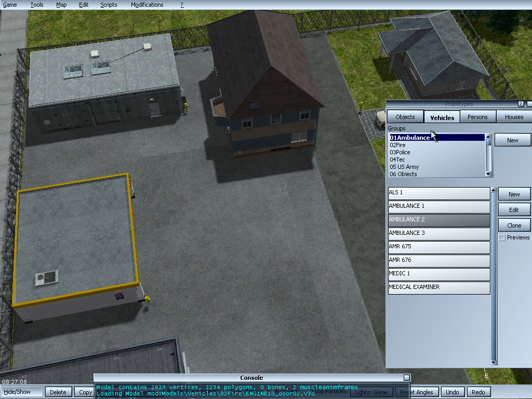Click the down arrow of the vehicle list scrollbar
This screenshot has width=532, height=399.
[494, 362]
